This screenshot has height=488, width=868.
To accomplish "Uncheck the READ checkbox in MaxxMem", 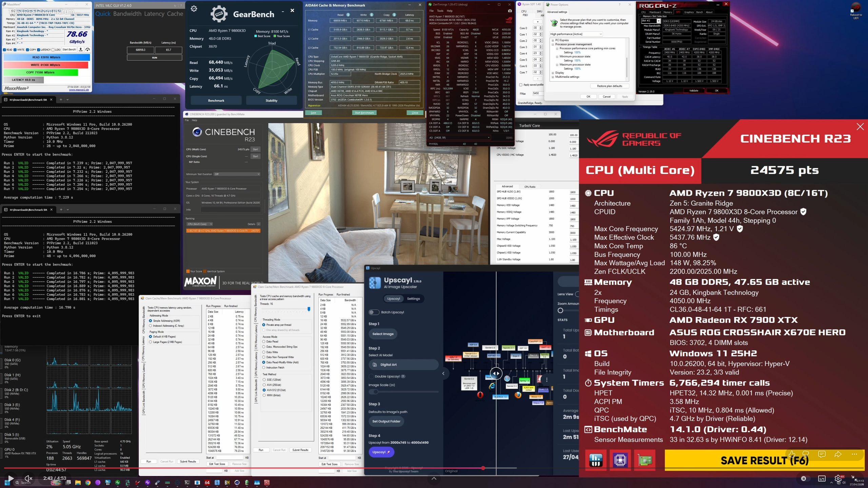I will [x=5, y=50].
